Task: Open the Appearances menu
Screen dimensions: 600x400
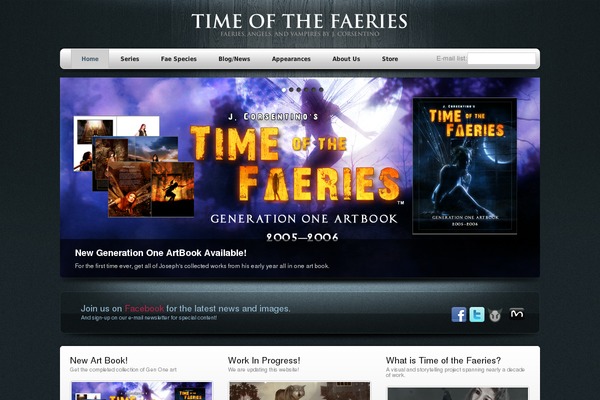Action: click(291, 59)
